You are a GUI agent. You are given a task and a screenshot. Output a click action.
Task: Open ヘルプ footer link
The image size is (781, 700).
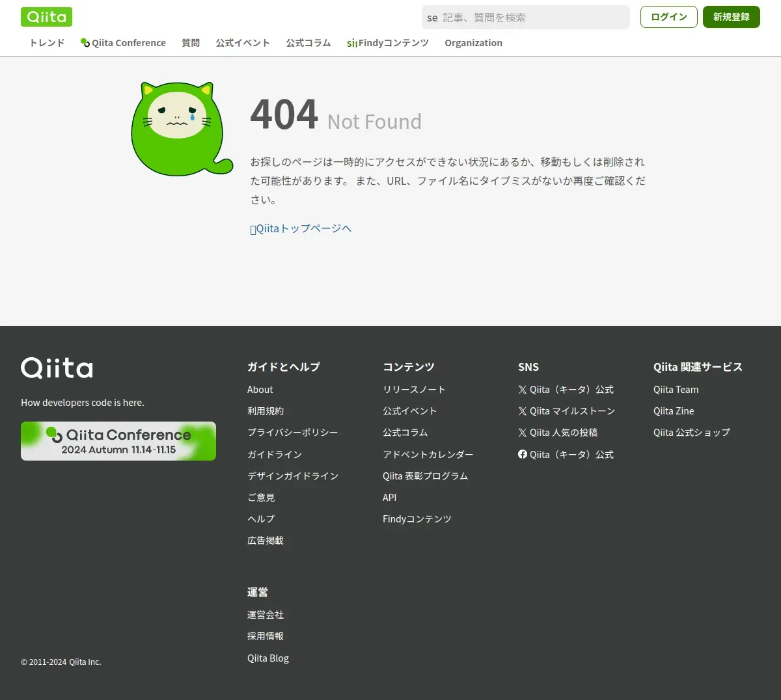(261, 519)
